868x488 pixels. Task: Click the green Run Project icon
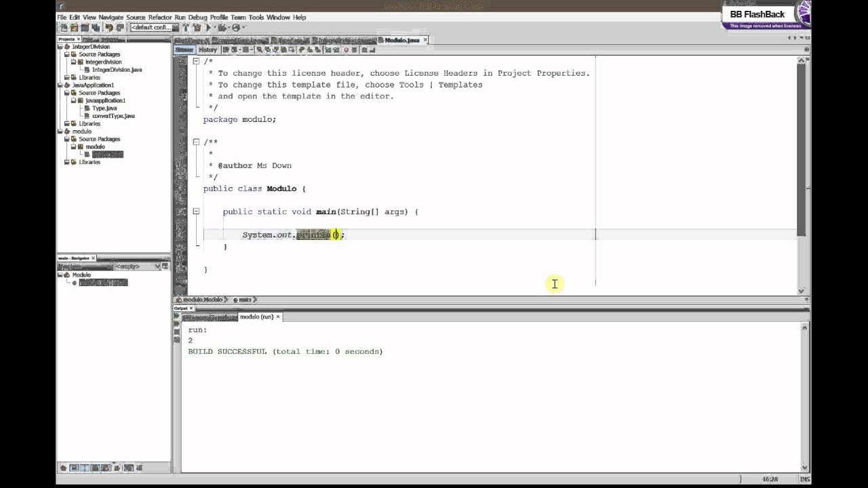208,28
